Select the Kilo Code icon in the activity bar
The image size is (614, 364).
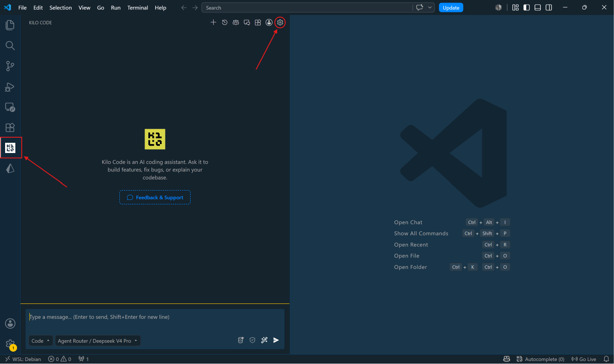(10, 148)
